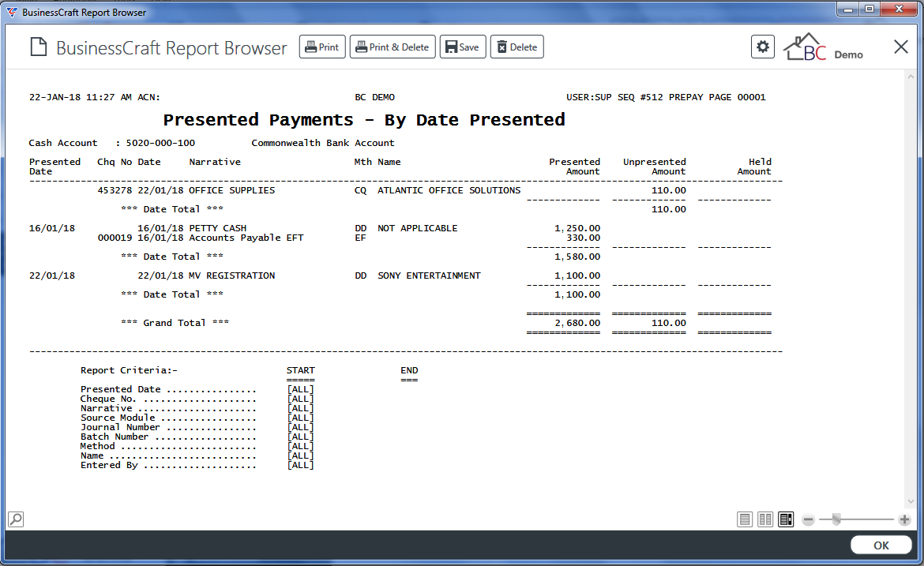Click presented amount 330.00
The image size is (924, 566).
584,238
